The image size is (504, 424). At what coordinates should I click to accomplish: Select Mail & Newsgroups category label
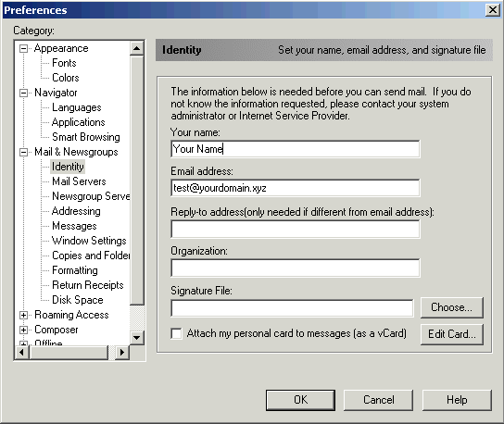pos(76,152)
